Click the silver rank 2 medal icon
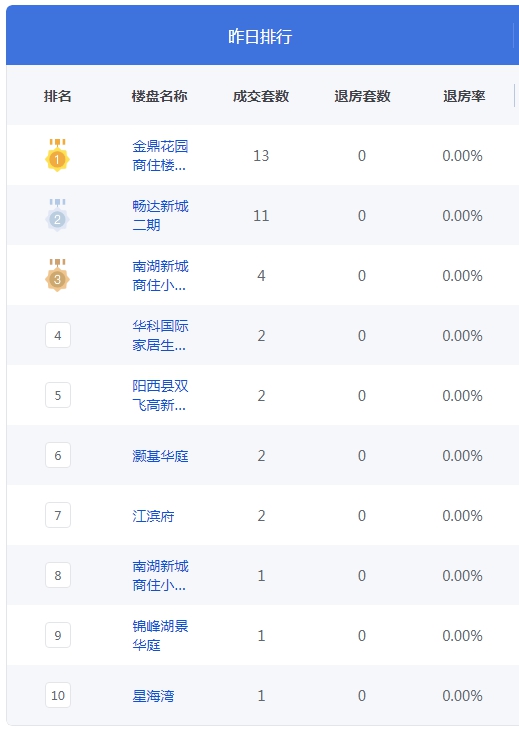The image size is (519, 733). (x=58, y=215)
